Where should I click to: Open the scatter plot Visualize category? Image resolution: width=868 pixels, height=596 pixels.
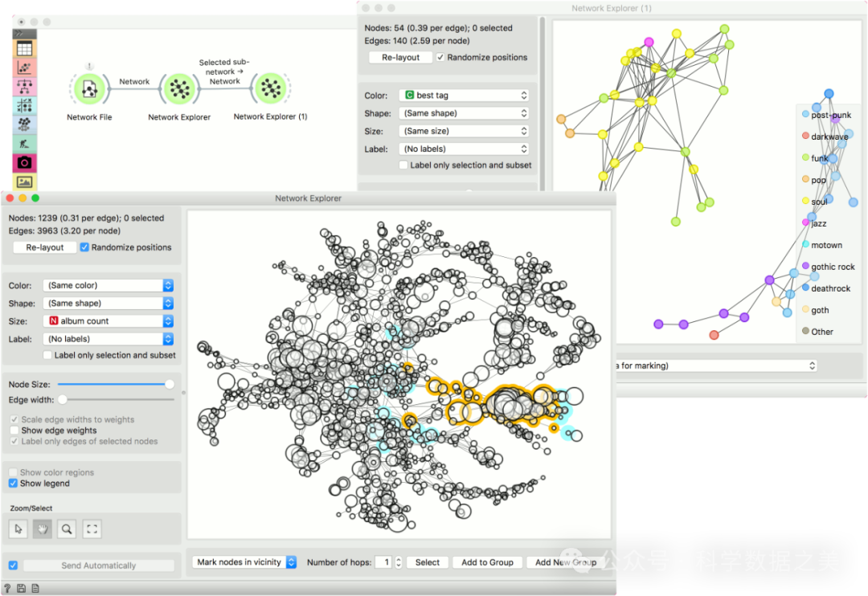click(x=25, y=68)
